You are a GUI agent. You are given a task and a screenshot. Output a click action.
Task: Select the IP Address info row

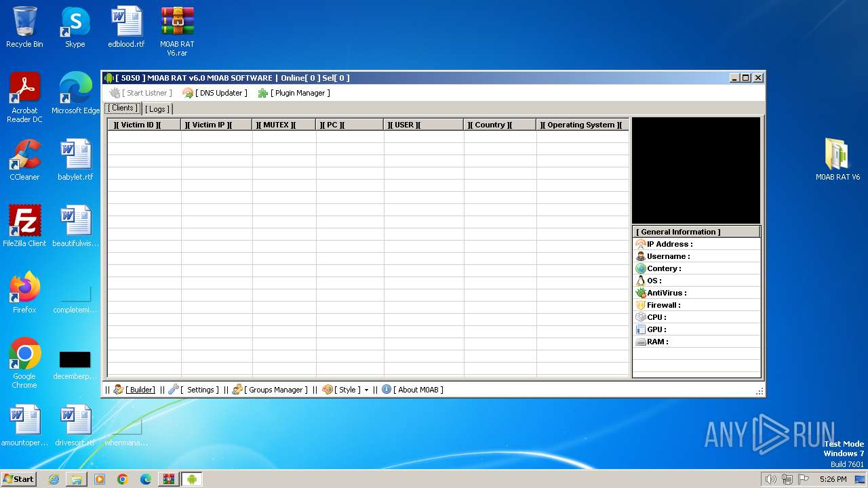696,244
